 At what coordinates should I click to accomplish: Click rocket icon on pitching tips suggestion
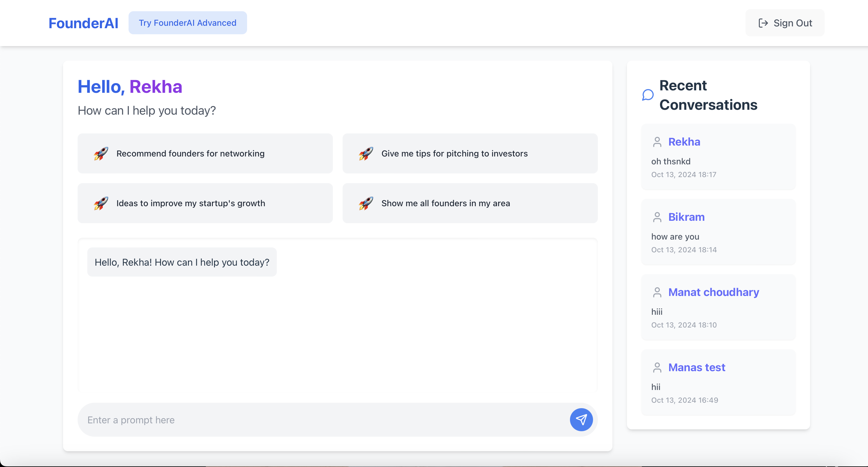[x=366, y=154]
